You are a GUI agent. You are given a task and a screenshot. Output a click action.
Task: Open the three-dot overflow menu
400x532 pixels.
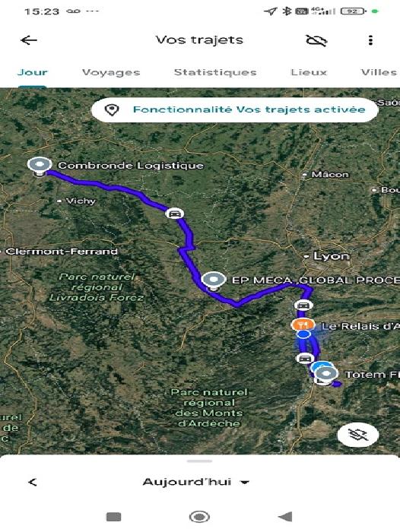click(370, 40)
